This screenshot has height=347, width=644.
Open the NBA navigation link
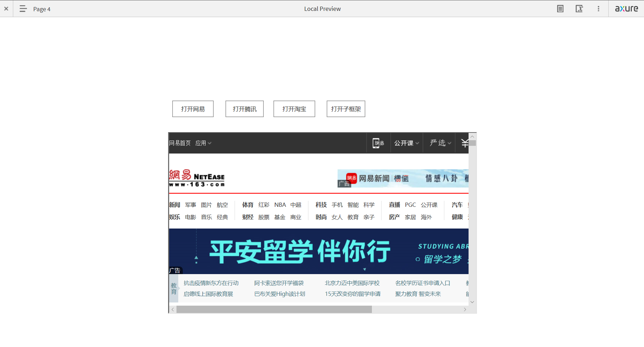tap(280, 205)
